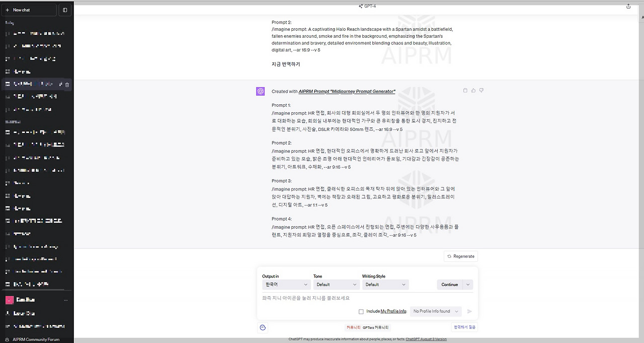Give thumbs down to the response
644x343 pixels.
[x=481, y=90]
